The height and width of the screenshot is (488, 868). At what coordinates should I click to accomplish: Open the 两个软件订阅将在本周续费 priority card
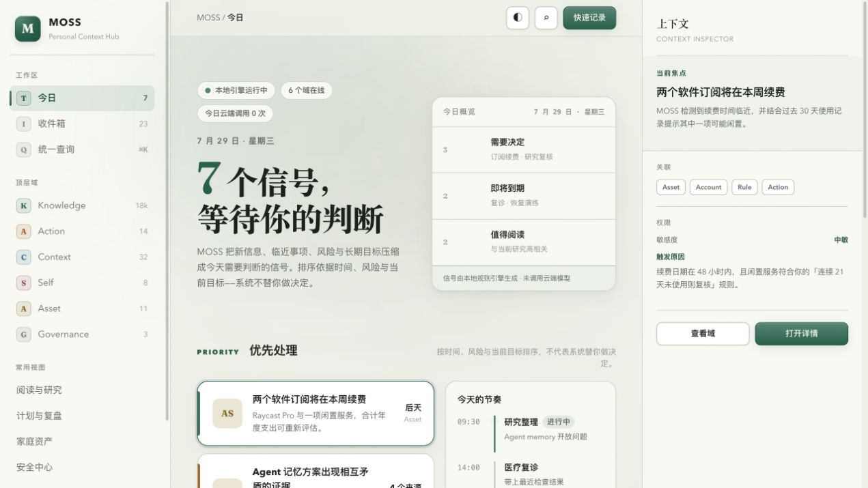[x=316, y=414]
